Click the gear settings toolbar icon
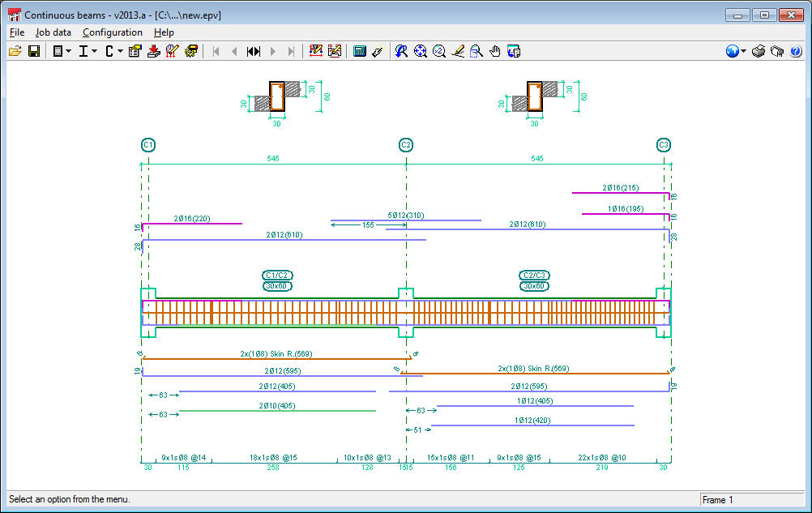Viewport: 812px width, 513px height. point(190,50)
